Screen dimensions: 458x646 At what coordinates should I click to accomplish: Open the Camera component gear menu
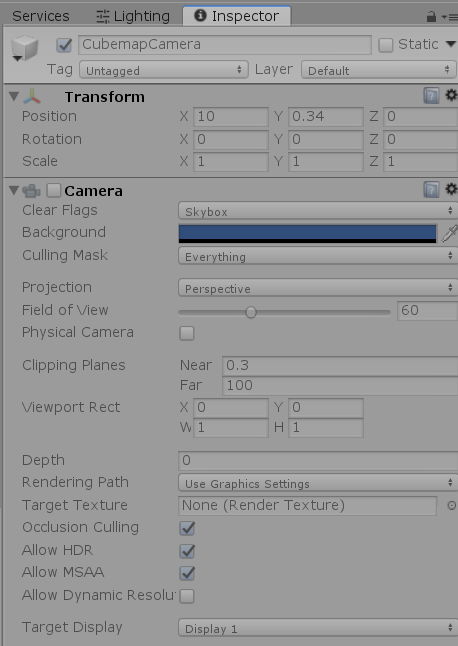[x=451, y=190]
